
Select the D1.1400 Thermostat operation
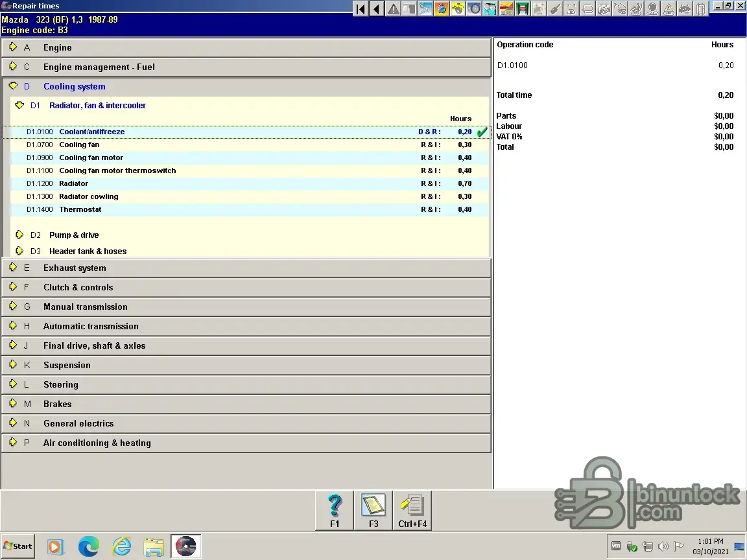click(250, 209)
